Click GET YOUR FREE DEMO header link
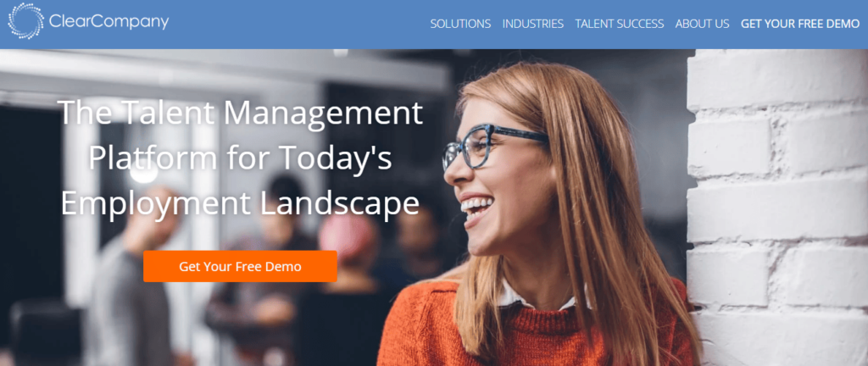Image resolution: width=868 pixels, height=366 pixels. click(800, 24)
